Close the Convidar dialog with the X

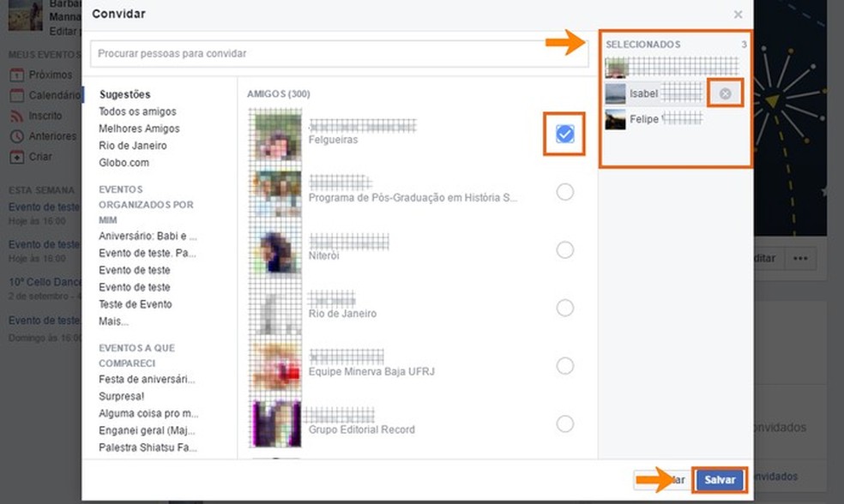click(738, 15)
